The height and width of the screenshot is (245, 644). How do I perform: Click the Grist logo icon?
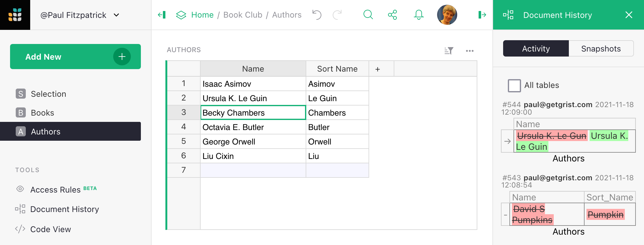pos(15,15)
